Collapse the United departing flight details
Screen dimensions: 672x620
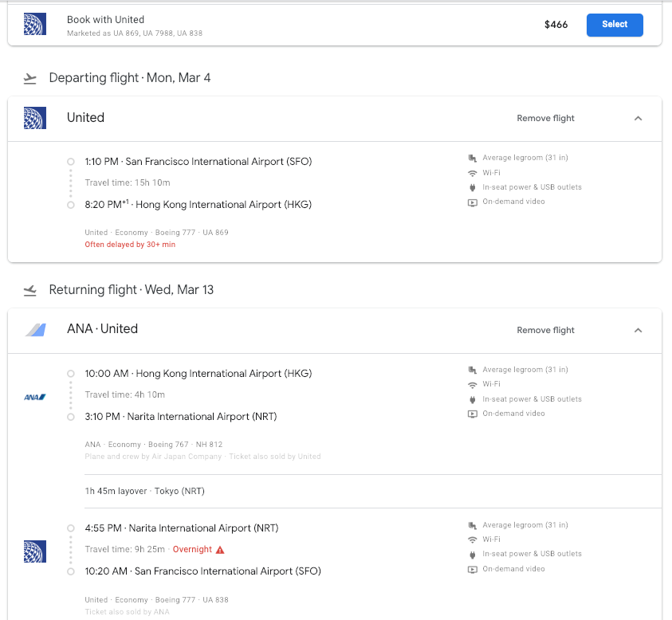pos(638,118)
